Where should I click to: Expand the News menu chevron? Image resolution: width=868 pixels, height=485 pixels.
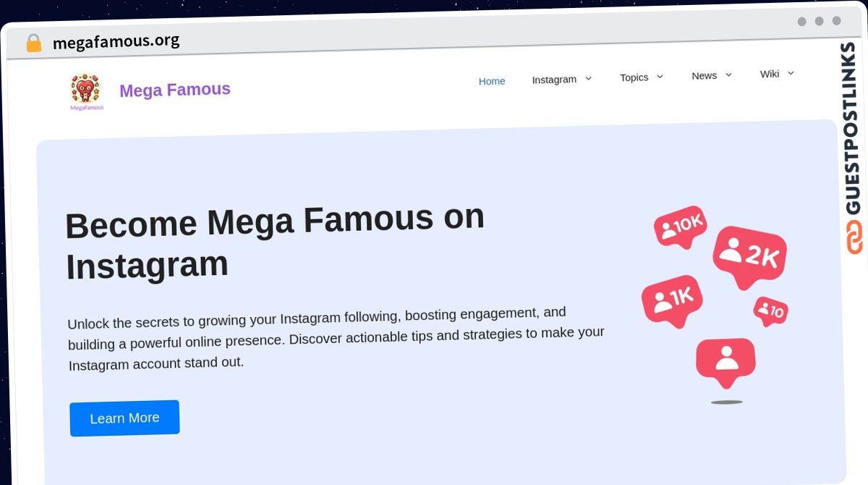pyautogui.click(x=728, y=75)
